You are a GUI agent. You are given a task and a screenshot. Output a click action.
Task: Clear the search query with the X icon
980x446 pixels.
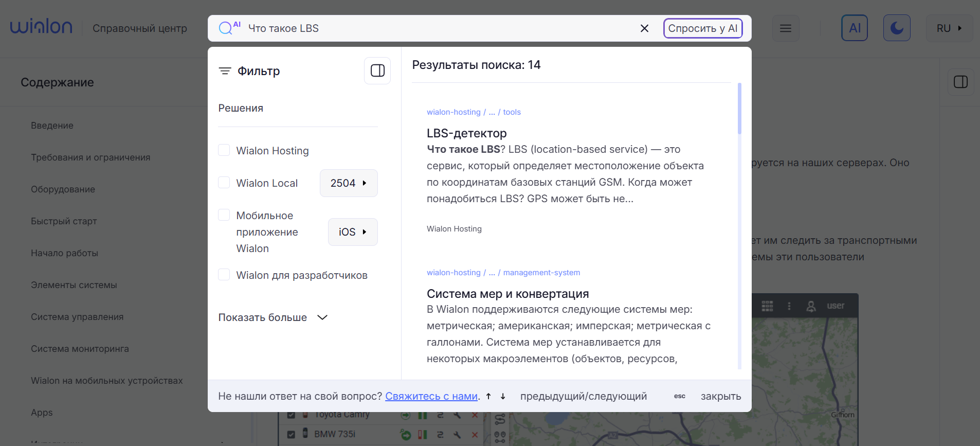pos(644,28)
